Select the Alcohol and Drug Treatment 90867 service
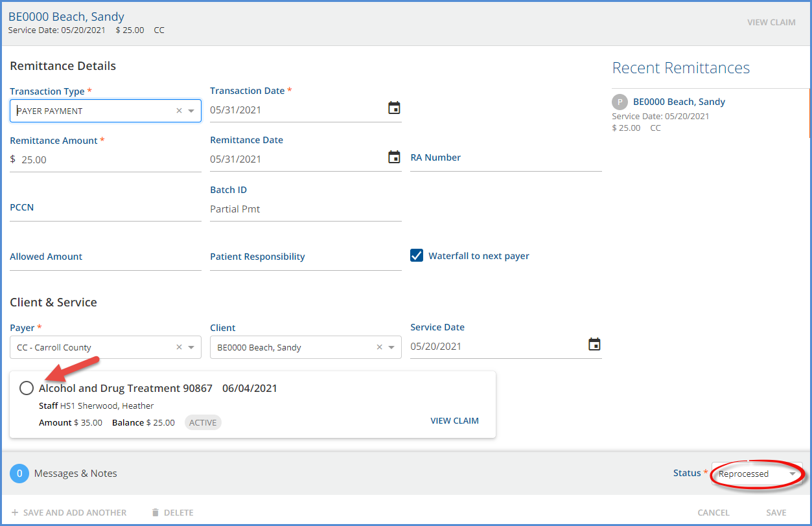The image size is (812, 526). tap(26, 387)
